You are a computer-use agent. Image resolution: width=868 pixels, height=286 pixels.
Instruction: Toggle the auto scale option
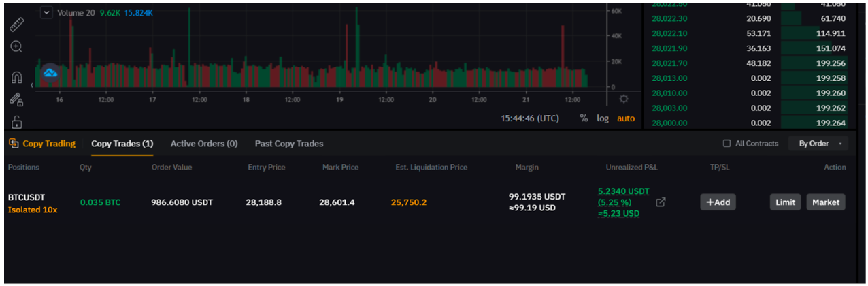coord(626,118)
